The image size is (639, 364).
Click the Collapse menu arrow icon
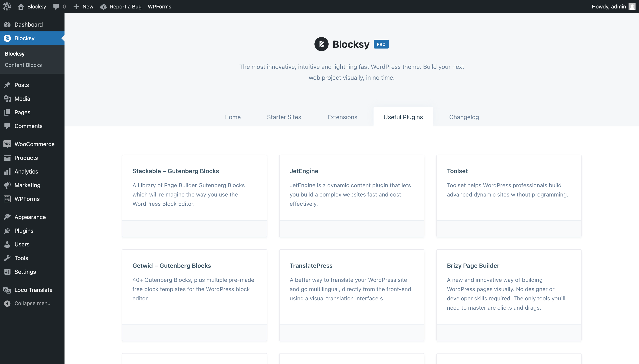(7, 303)
